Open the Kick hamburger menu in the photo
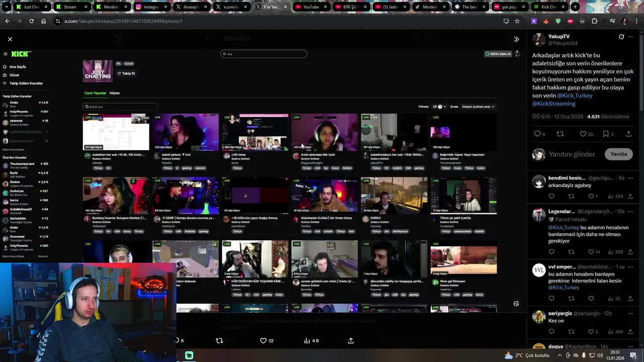Viewport: 644px width, 362px height. point(5,54)
